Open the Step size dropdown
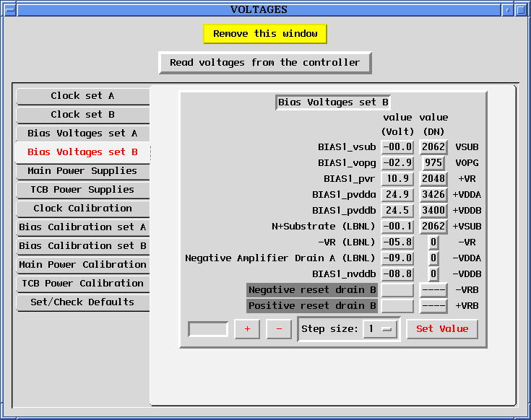 click(x=380, y=329)
